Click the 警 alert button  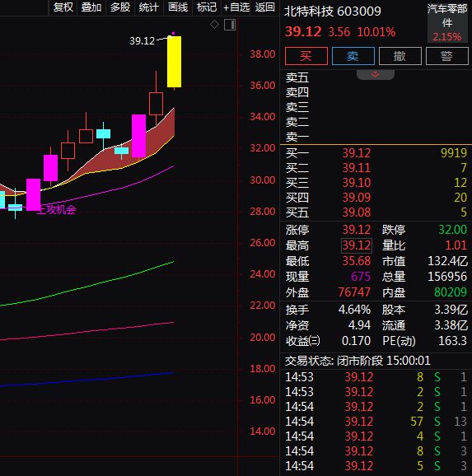pyautogui.click(x=446, y=56)
